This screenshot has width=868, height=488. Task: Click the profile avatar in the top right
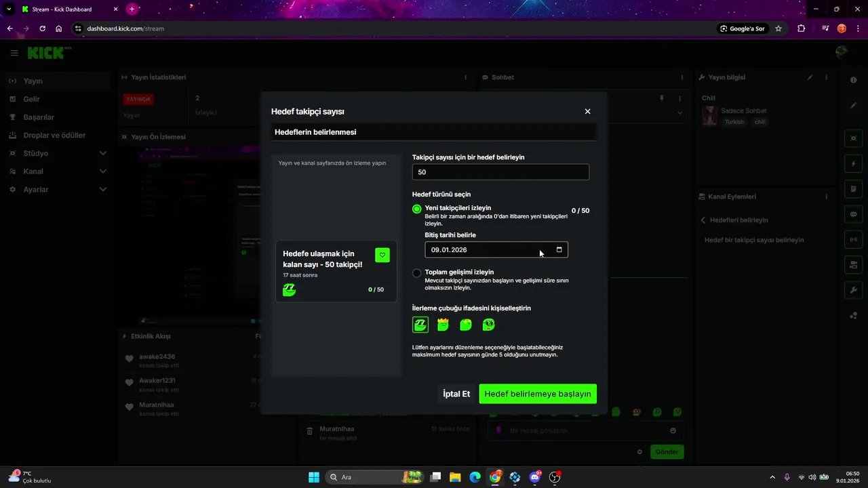coord(842,53)
